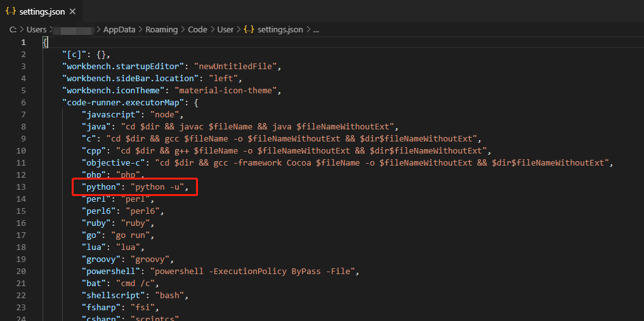Open the Code breadcrumb segment

point(197,30)
